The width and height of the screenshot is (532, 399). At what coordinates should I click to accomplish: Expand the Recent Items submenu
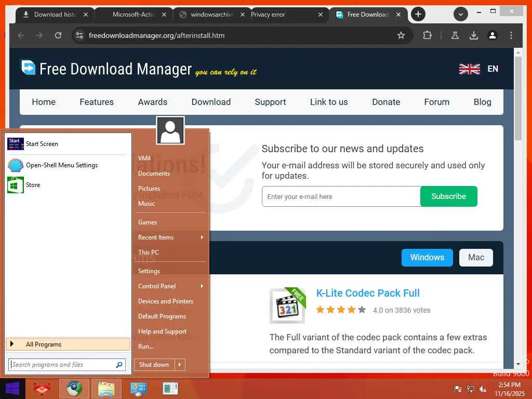[x=170, y=237]
